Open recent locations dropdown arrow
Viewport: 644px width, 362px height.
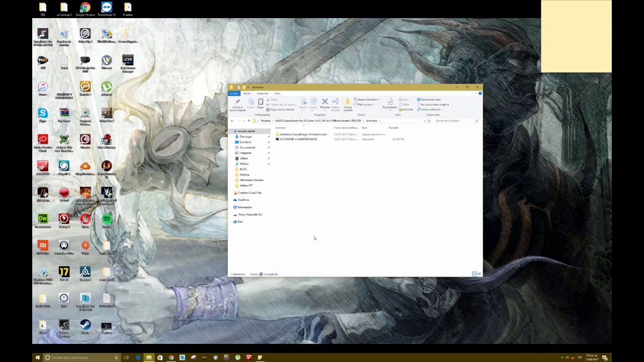click(x=244, y=121)
